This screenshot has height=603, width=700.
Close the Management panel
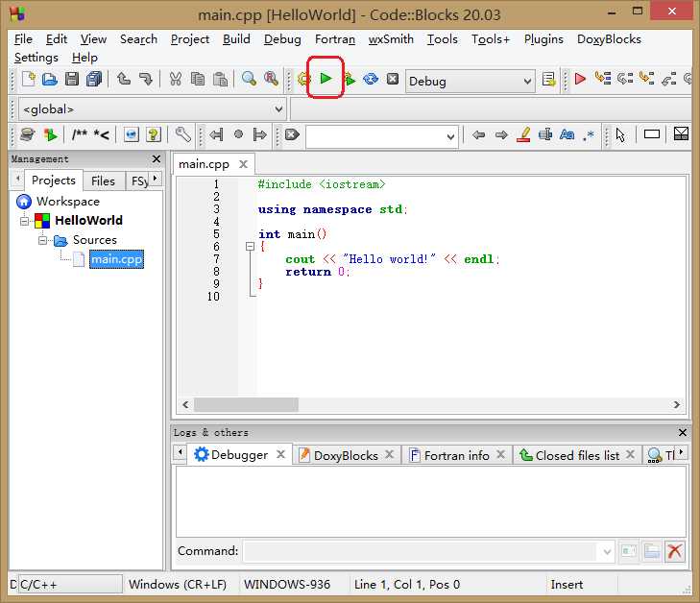click(157, 158)
